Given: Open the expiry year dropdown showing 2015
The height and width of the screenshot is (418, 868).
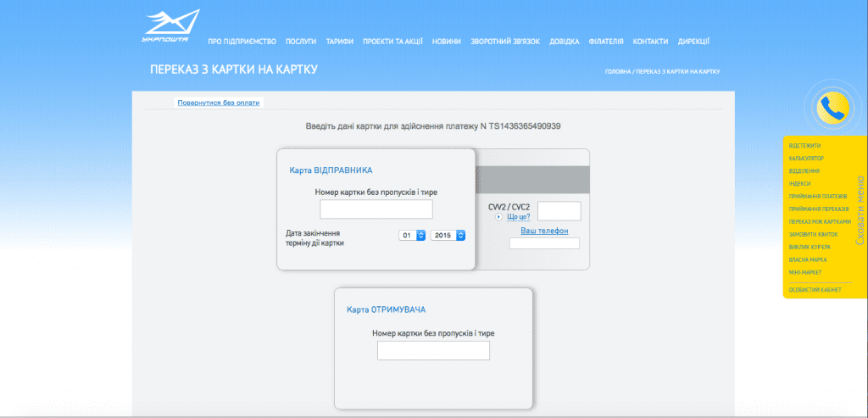Looking at the screenshot, I should [448, 236].
